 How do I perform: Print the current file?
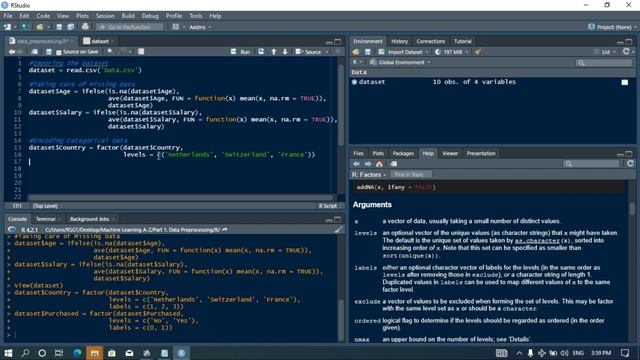[x=85, y=27]
